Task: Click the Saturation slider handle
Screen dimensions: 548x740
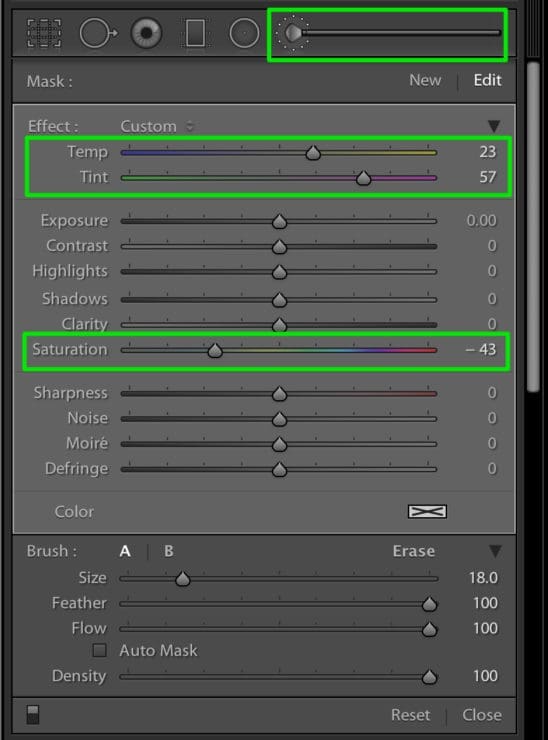Action: tap(215, 350)
